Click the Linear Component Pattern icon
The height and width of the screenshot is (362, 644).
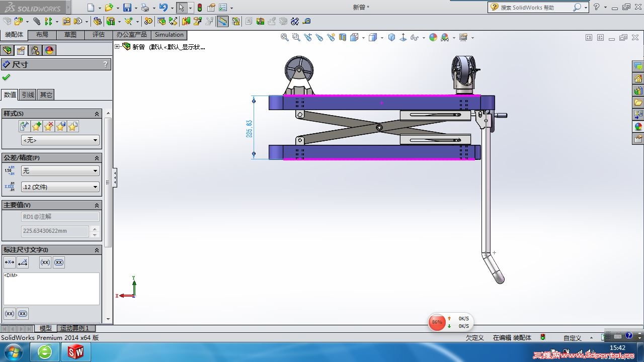tap(49, 21)
